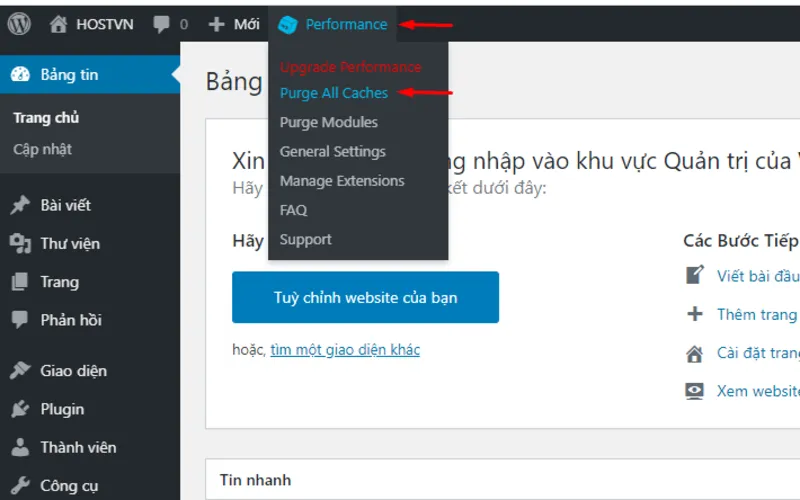Select Purge All Caches from Performance menu
Image resolution: width=800 pixels, height=500 pixels.
tap(334, 93)
